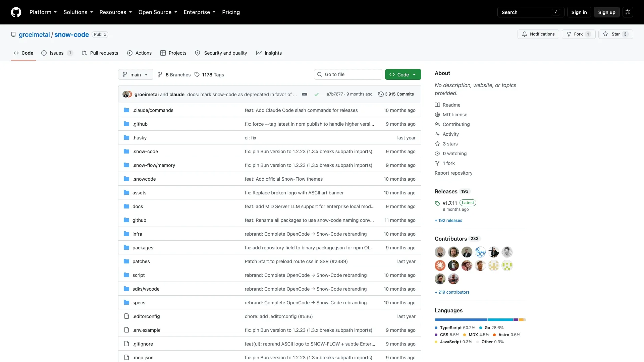
Task: Open the .github folder icon
Action: tap(126, 124)
